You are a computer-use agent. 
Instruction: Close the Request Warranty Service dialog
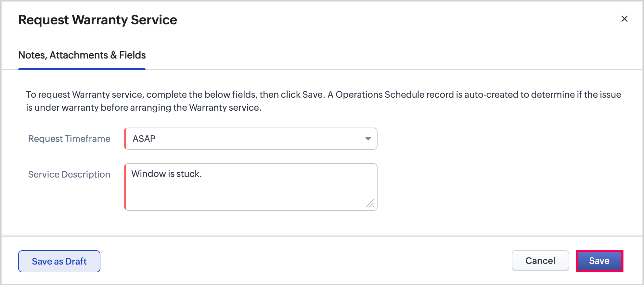624,19
